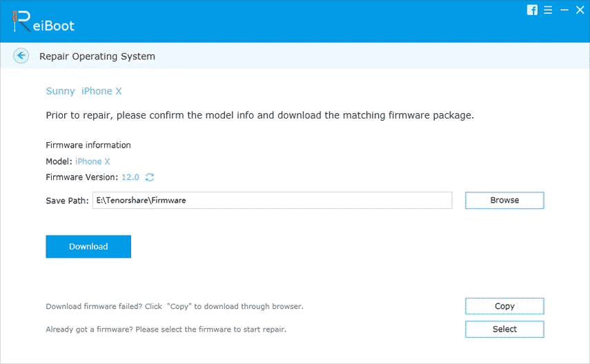Click the Firmware information label
The height and width of the screenshot is (364, 590).
tap(88, 145)
